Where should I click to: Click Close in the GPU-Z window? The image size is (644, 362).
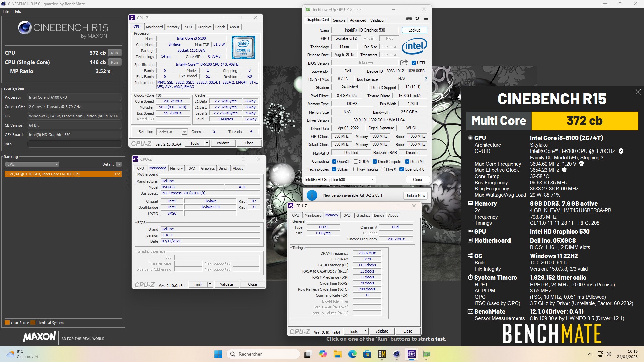[x=417, y=180]
